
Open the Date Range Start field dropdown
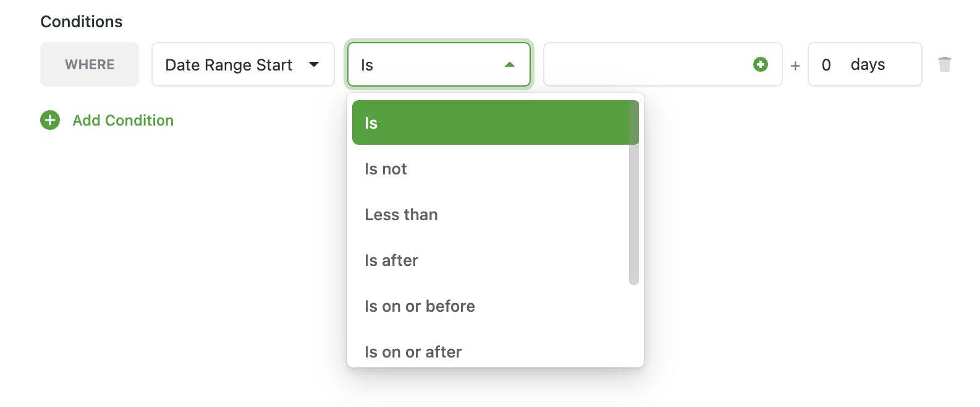coord(242,64)
